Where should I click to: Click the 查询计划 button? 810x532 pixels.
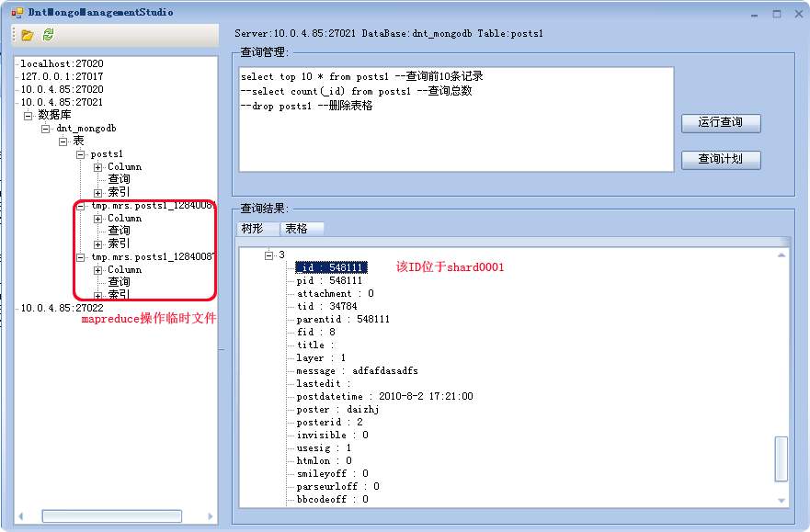[x=721, y=160]
